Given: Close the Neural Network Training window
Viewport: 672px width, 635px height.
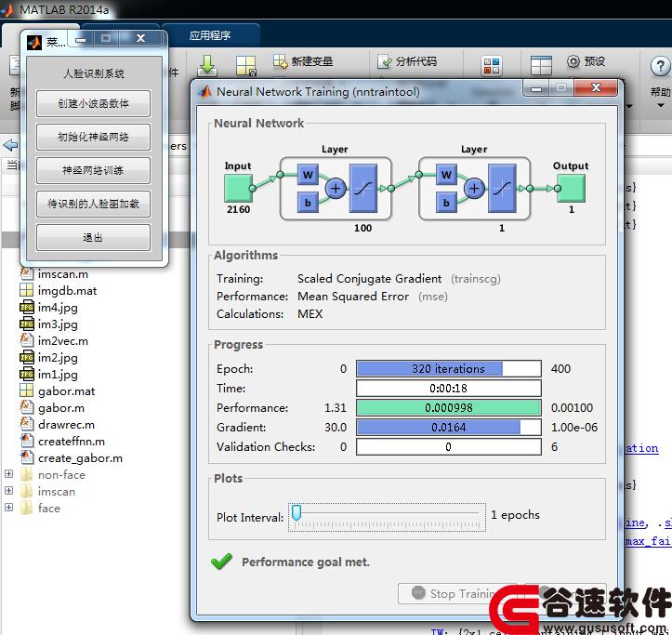Looking at the screenshot, I should coord(596,87).
